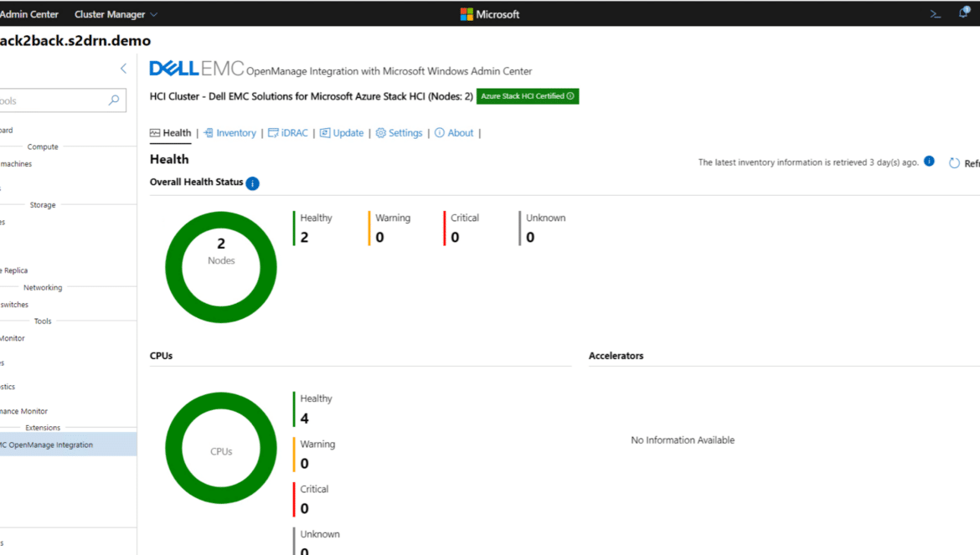The height and width of the screenshot is (555, 980).
Task: Click the Windows Admin Center title link
Action: click(x=29, y=14)
